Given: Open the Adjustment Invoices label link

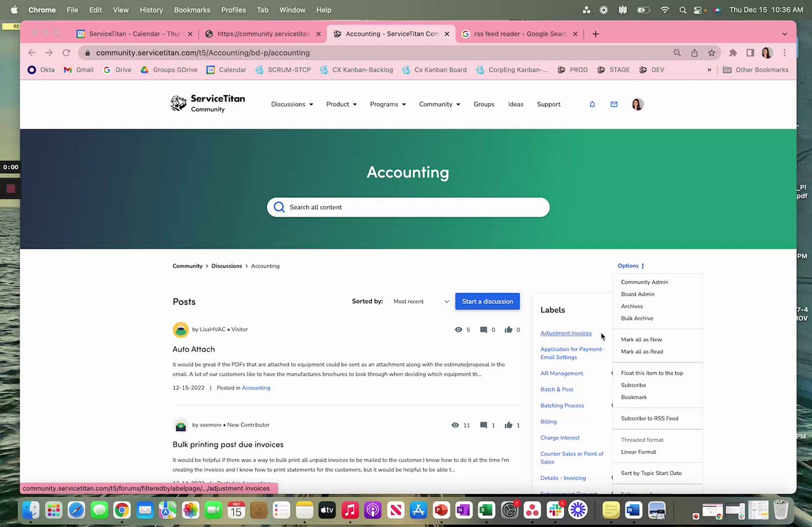Looking at the screenshot, I should [x=566, y=333].
